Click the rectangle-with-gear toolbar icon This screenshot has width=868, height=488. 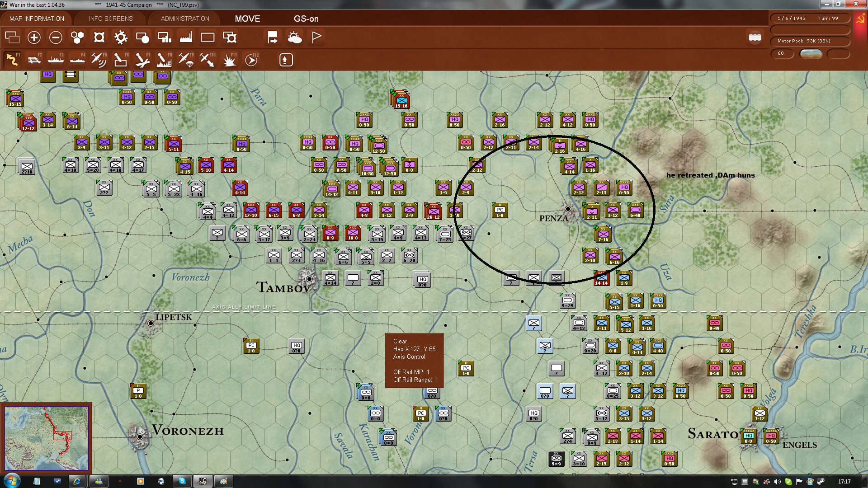click(x=230, y=38)
